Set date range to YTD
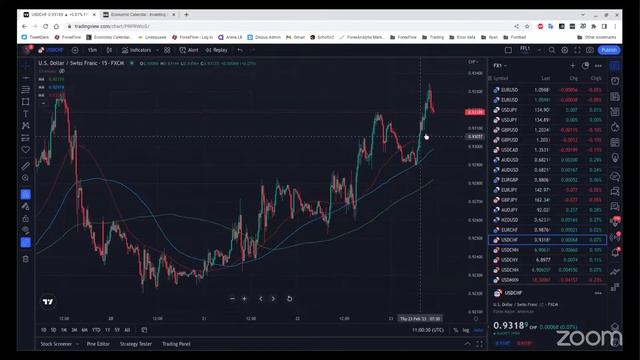The width and height of the screenshot is (640, 360). [96, 330]
